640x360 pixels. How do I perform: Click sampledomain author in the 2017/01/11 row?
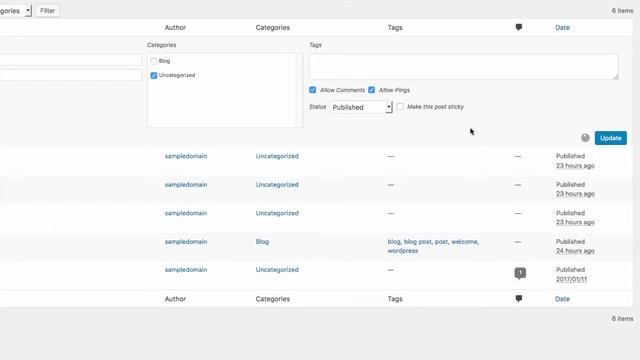186,270
